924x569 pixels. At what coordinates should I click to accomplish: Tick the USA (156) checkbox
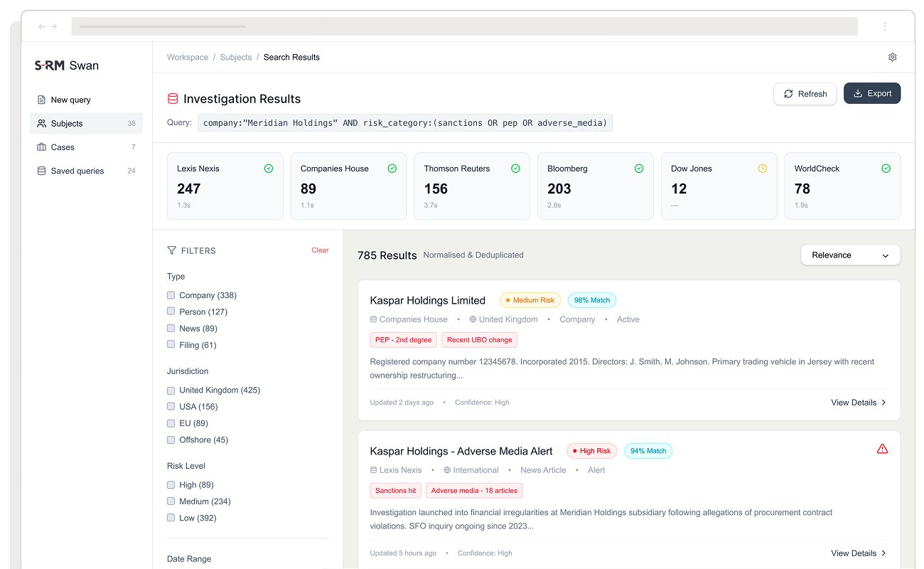171,406
